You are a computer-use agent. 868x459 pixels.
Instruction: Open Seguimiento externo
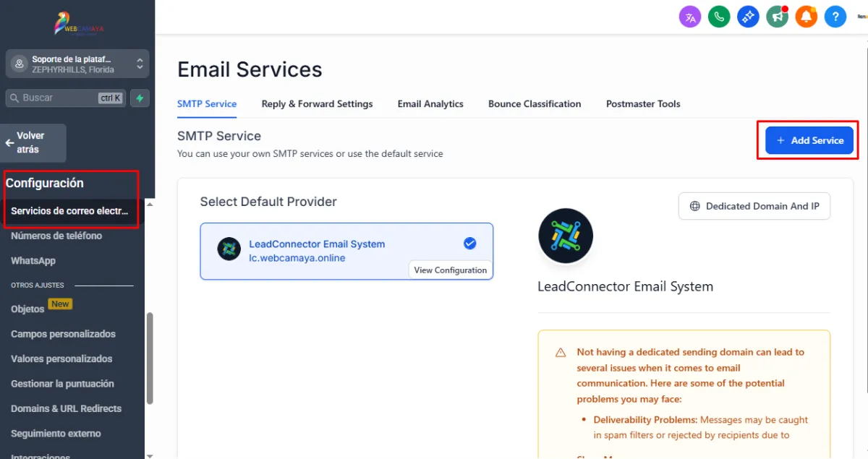point(56,434)
